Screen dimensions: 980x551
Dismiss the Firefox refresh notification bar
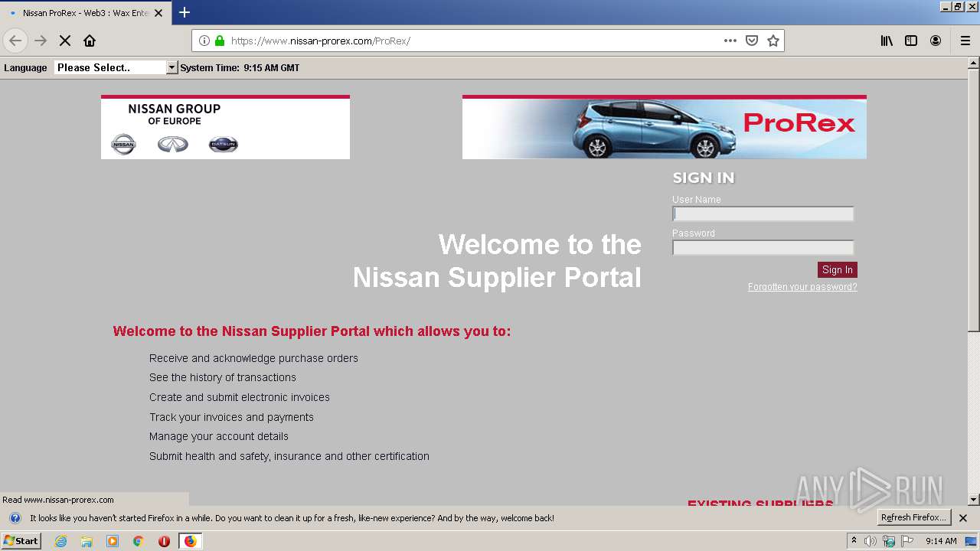tap(963, 518)
